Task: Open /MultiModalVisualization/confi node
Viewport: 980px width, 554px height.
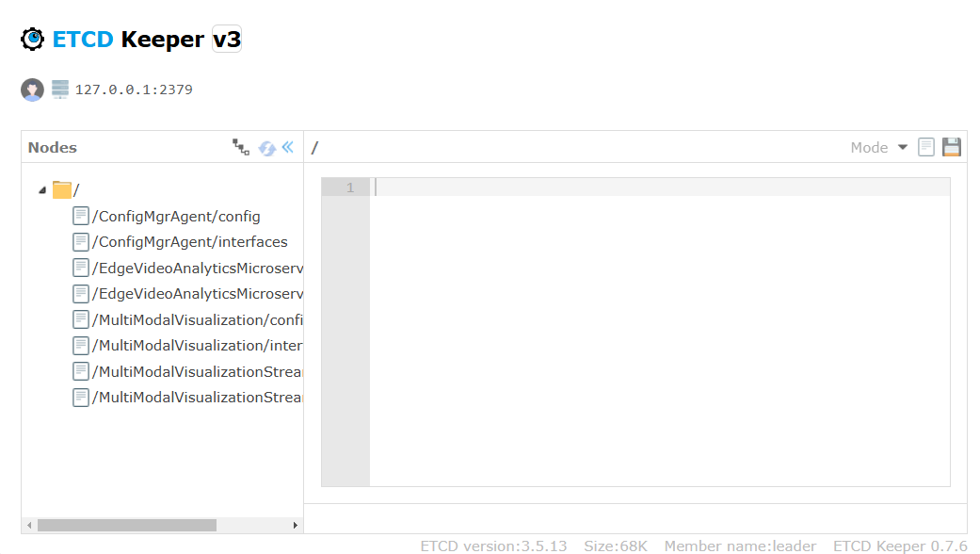Action: 198,320
